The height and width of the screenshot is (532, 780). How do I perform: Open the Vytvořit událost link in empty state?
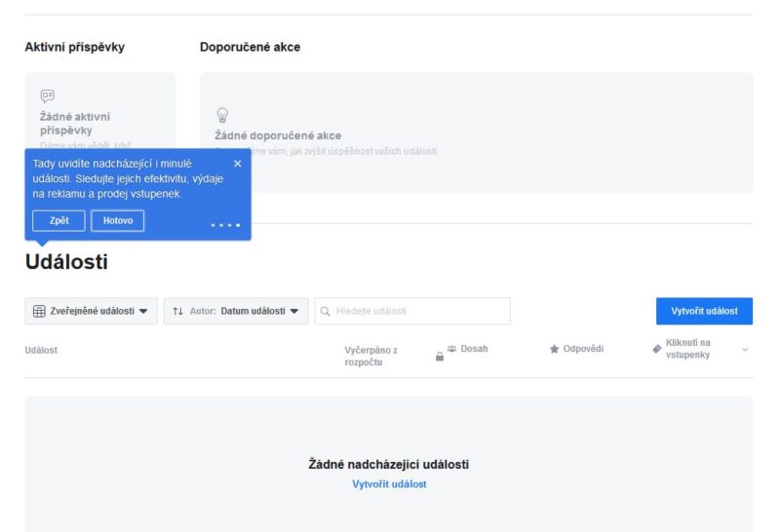click(x=389, y=484)
